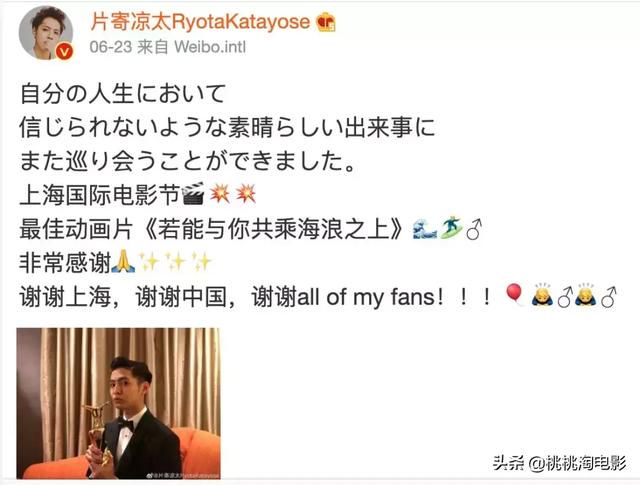
Task: Click the clapperboard emoji after 上海国际电影节
Action: 193,194
